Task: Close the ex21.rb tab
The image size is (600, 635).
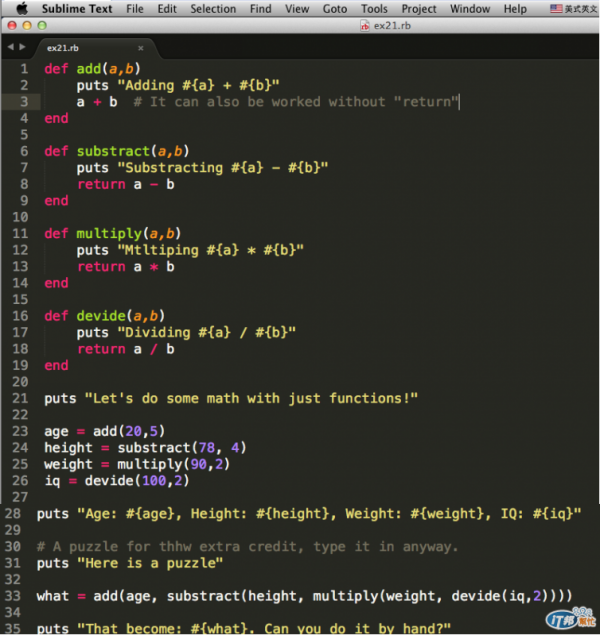Action: click(x=140, y=48)
